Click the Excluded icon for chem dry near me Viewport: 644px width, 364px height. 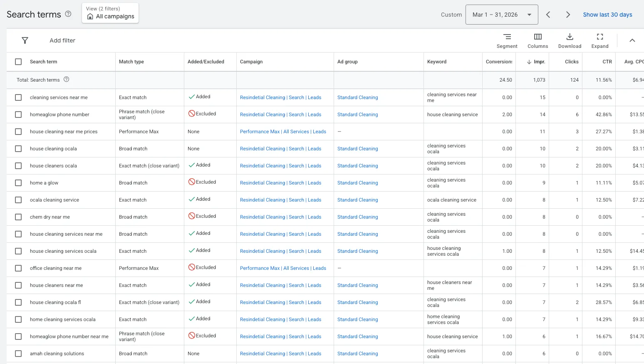pos(192,216)
